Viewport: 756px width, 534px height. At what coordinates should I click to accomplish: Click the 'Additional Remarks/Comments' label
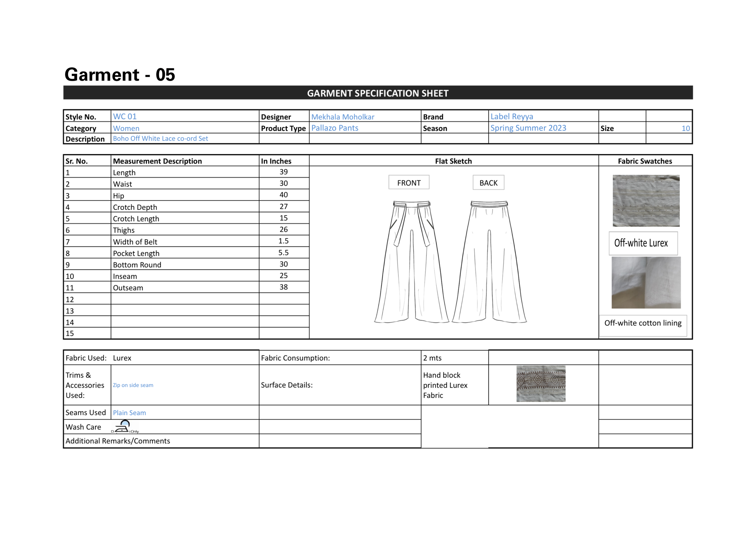coord(118,441)
